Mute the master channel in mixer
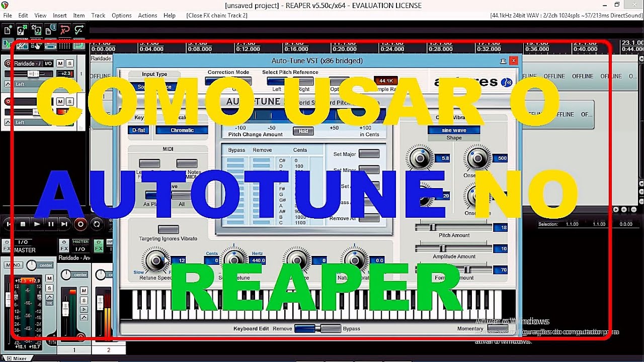Image resolution: width=644 pixels, height=362 pixels. 49,278
